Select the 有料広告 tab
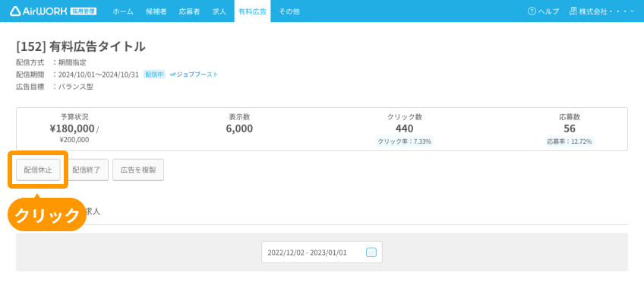 tap(252, 11)
